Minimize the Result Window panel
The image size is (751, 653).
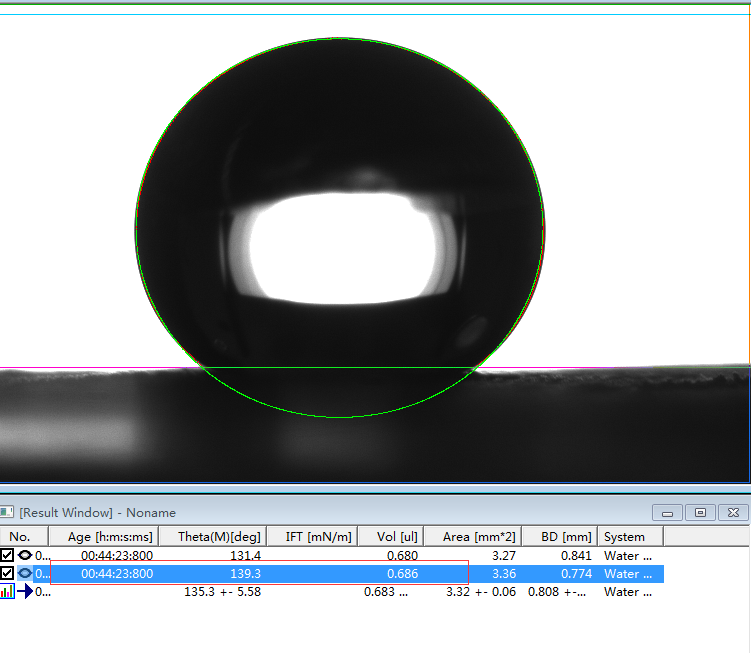click(667, 513)
